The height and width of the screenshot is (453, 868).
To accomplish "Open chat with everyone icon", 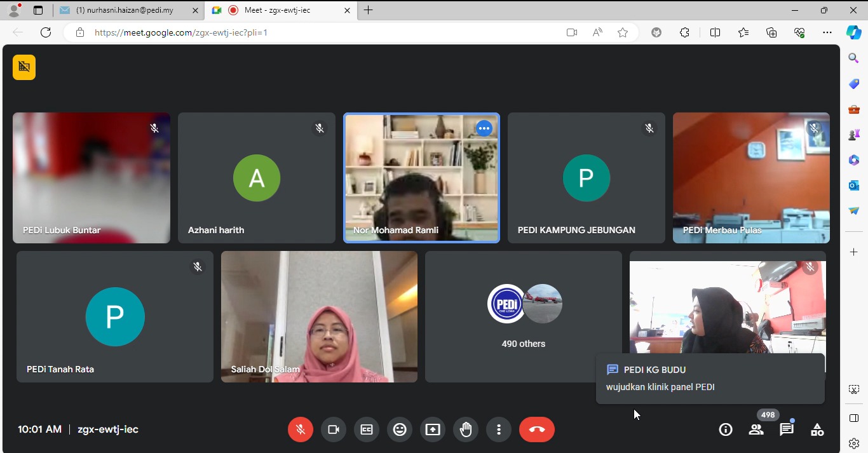I will [787, 429].
